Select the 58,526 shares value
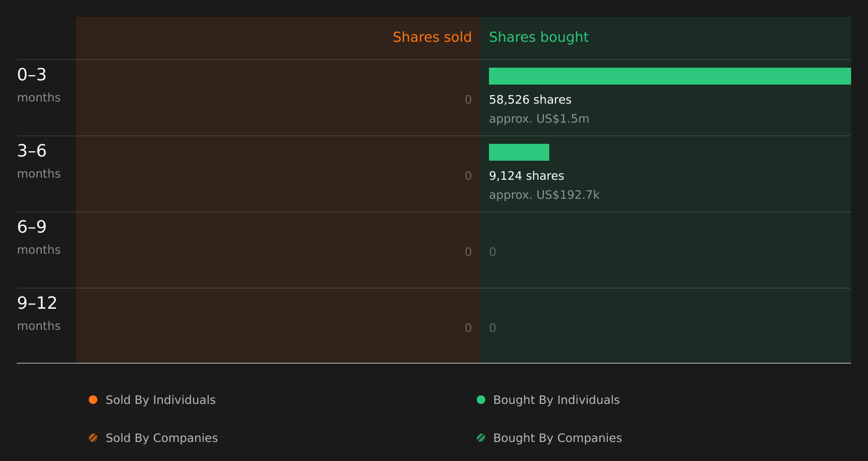The height and width of the screenshot is (461, 868). click(x=530, y=100)
